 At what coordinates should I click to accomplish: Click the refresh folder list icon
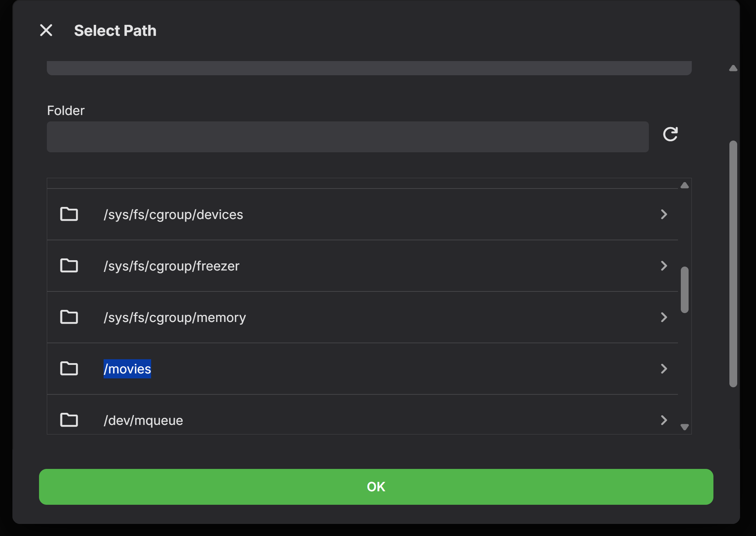[670, 134]
